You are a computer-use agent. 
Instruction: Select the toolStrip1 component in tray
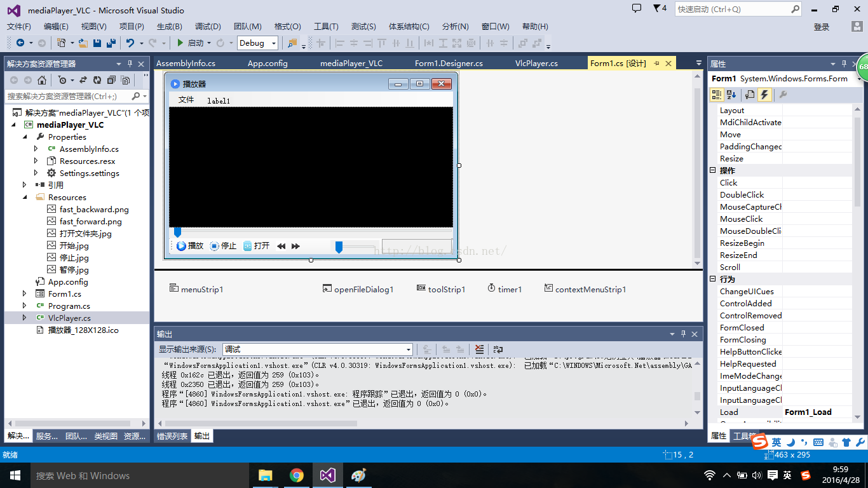(441, 289)
